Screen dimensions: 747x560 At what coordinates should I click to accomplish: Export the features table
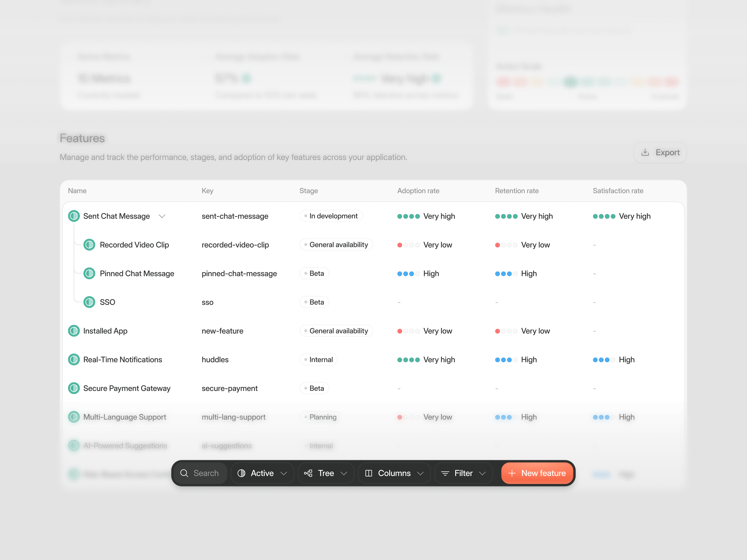659,152
